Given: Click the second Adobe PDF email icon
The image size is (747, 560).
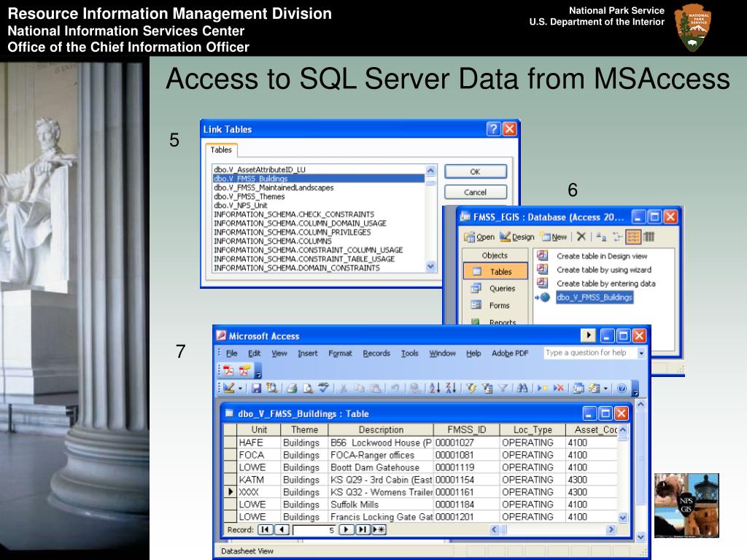Looking at the screenshot, I should coord(244,370).
